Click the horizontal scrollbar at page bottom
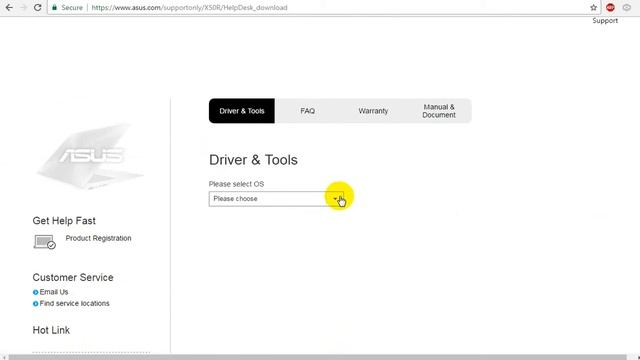The height and width of the screenshot is (360, 640). 317,357
